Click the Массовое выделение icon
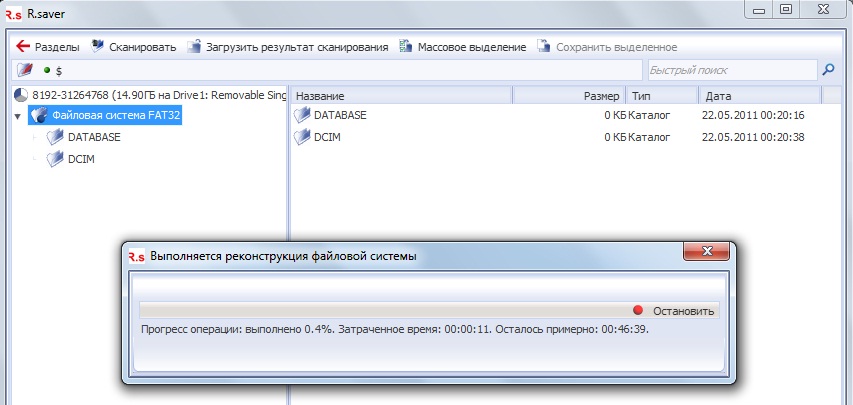 [x=406, y=46]
